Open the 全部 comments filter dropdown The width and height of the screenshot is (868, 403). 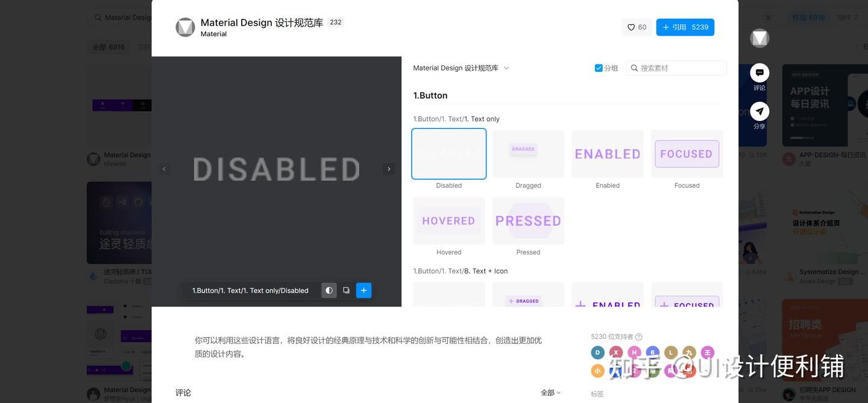click(551, 393)
